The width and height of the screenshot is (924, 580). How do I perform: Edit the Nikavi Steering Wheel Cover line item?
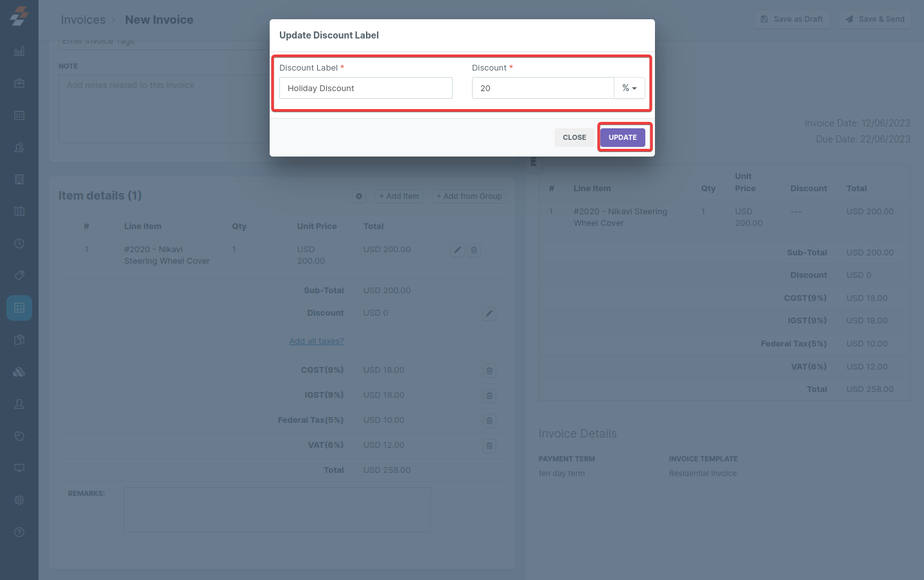pos(457,250)
